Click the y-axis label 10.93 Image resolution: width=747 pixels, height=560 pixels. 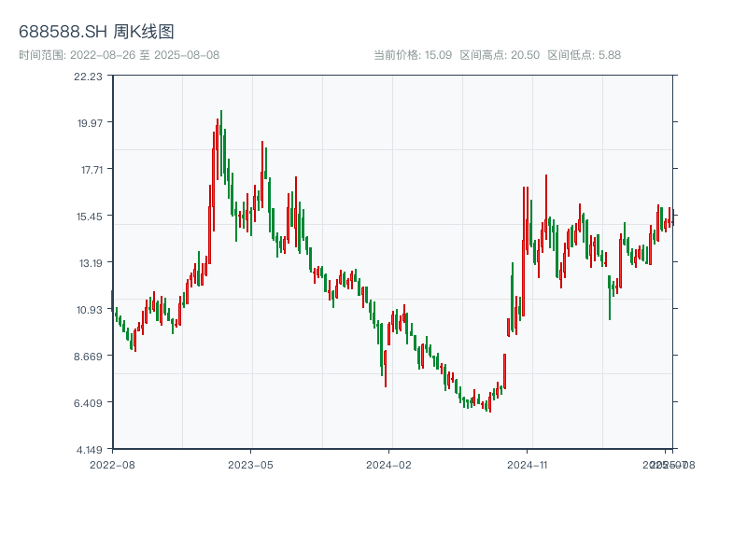click(90, 310)
